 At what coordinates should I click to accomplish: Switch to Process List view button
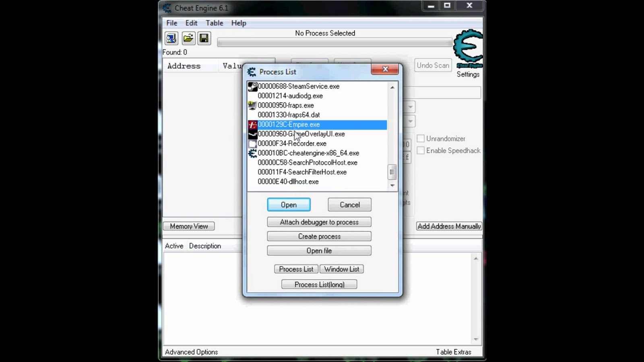(296, 269)
